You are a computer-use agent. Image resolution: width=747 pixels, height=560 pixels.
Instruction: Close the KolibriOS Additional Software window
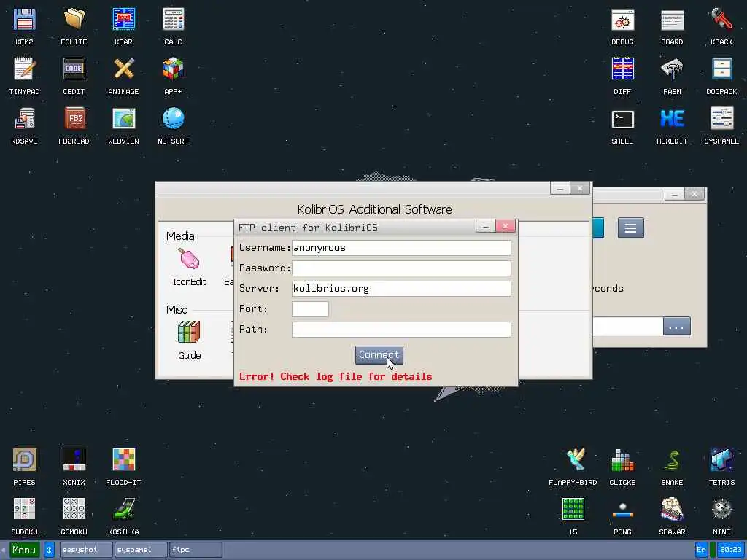pos(580,189)
